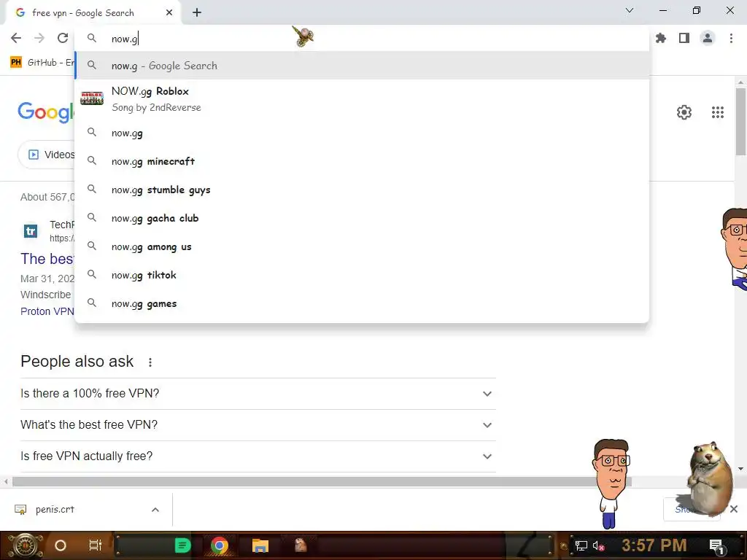
Task: Click the Google logo
Action: point(46,112)
